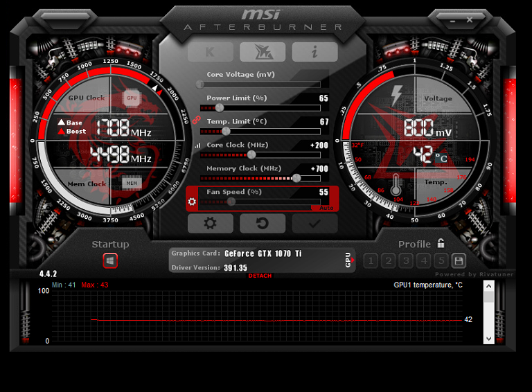Click the monitor graph scrollbar thumb
This screenshot has width=532, height=392.
489,297
